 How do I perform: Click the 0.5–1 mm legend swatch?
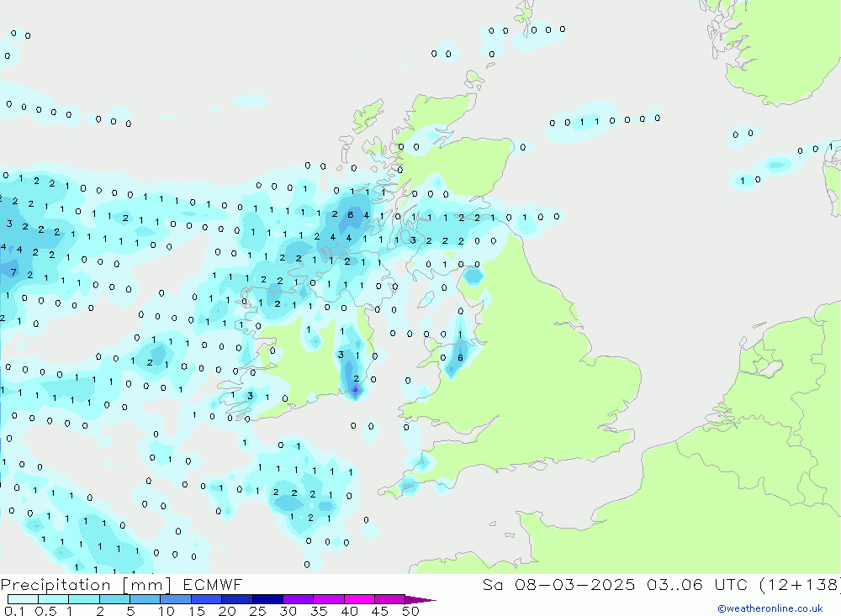[53, 599]
